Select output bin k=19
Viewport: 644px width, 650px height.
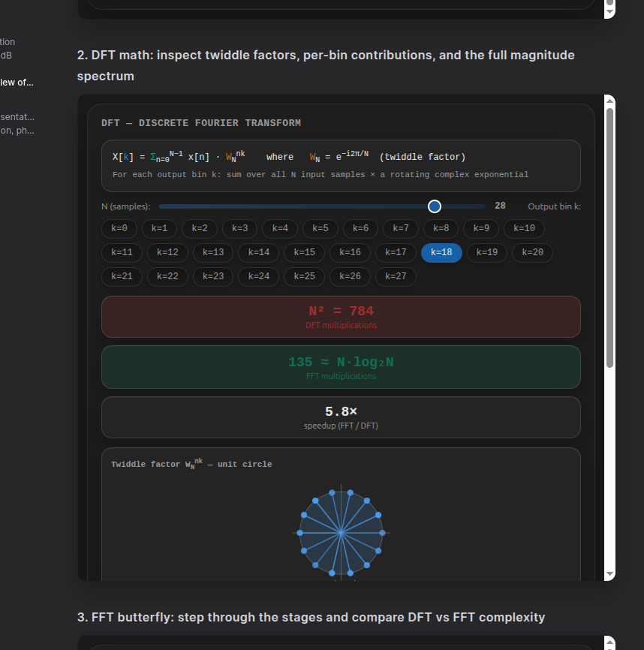pos(487,252)
